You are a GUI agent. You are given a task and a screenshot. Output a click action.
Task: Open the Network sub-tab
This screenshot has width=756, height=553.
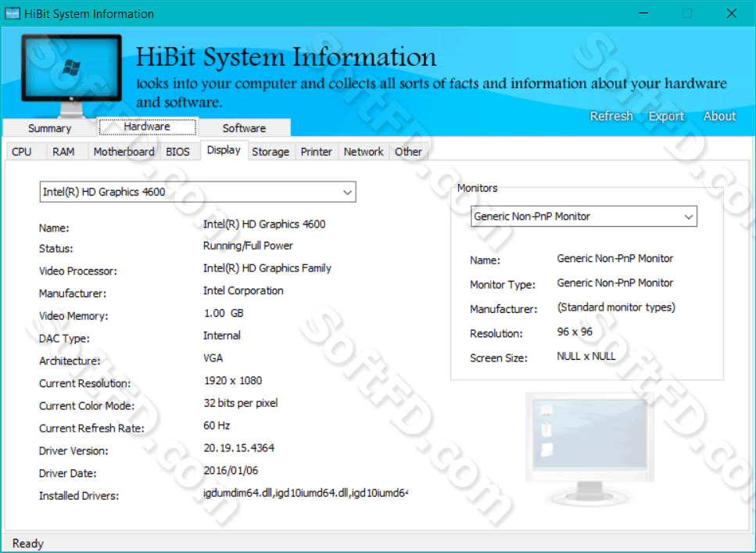(x=364, y=152)
